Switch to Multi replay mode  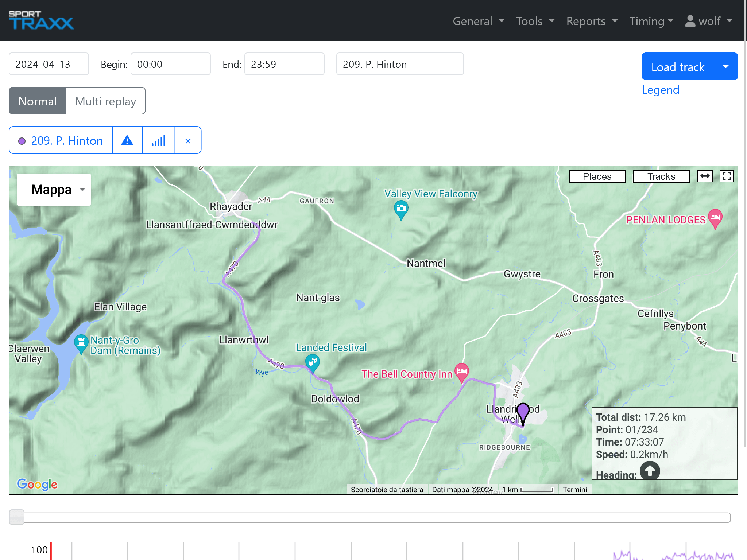[105, 101]
